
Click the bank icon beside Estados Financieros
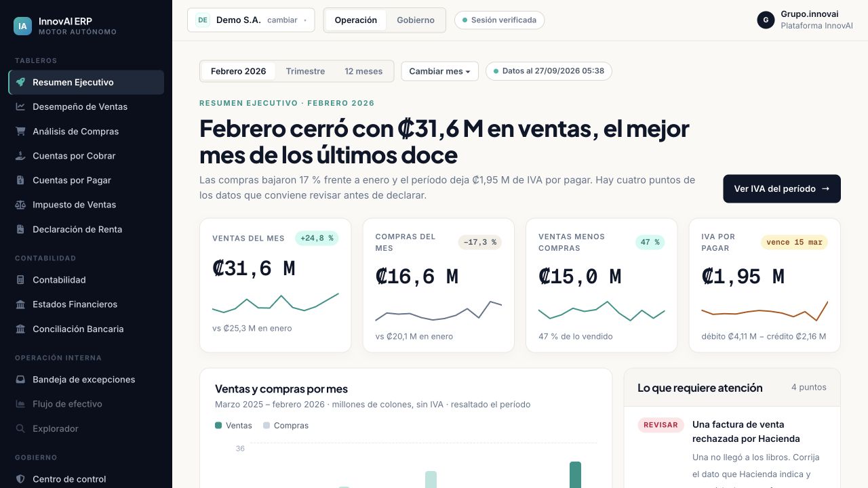click(21, 304)
